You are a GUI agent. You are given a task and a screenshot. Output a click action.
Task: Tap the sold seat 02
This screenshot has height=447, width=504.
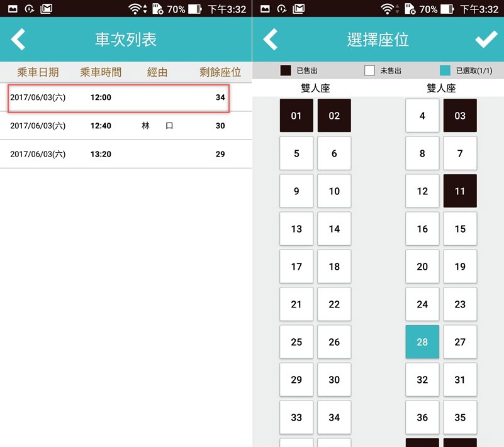[x=334, y=116]
